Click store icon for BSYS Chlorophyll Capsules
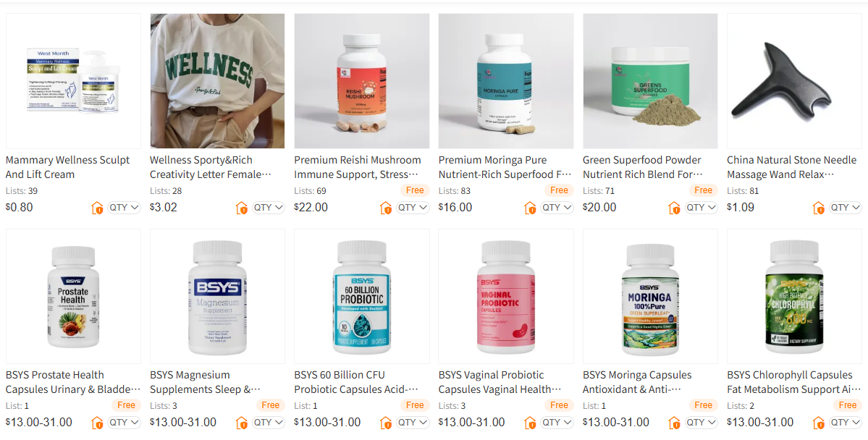 tap(819, 423)
